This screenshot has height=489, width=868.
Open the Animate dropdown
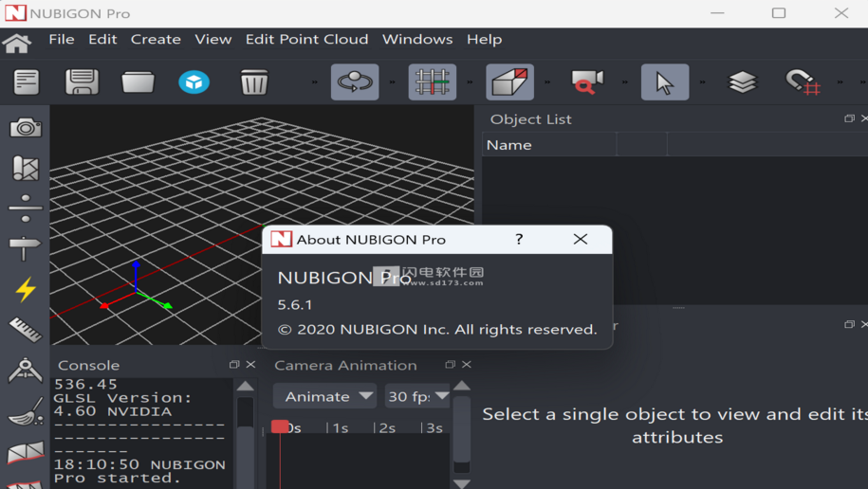click(325, 396)
